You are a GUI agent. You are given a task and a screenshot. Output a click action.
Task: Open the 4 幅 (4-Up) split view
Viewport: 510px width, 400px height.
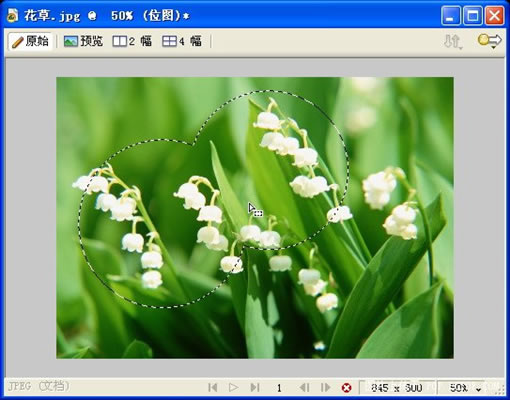click(182, 41)
